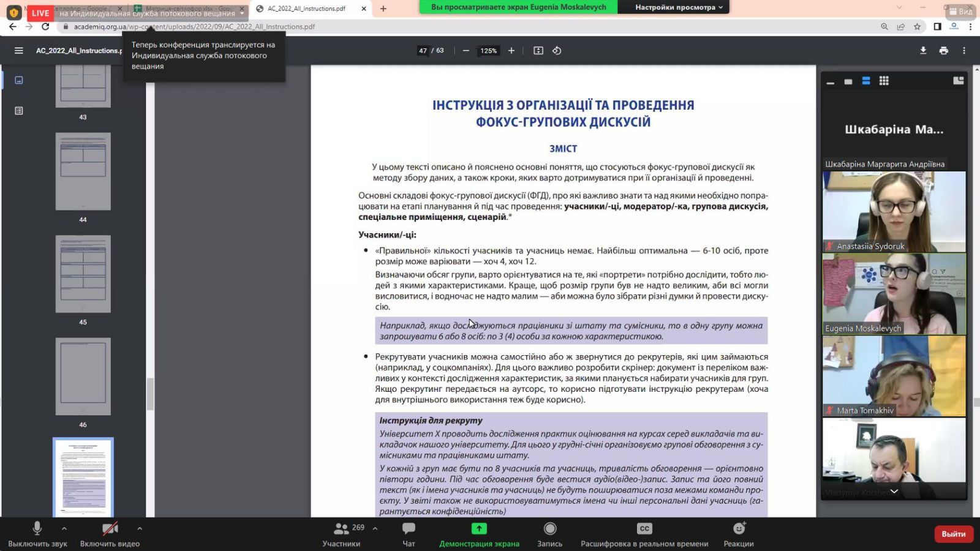The image size is (980, 551).
Task: Open browser side panel
Action: [x=937, y=26]
